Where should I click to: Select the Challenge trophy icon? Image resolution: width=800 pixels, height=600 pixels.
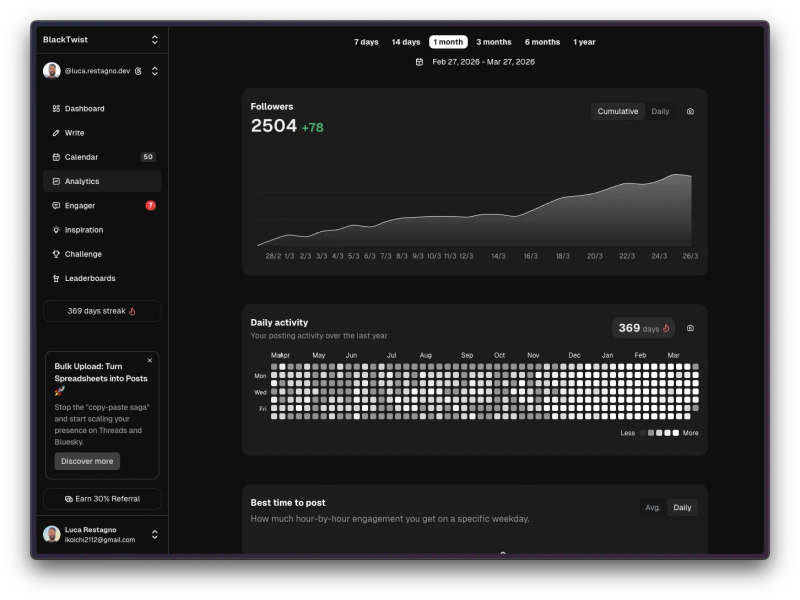[x=55, y=254]
